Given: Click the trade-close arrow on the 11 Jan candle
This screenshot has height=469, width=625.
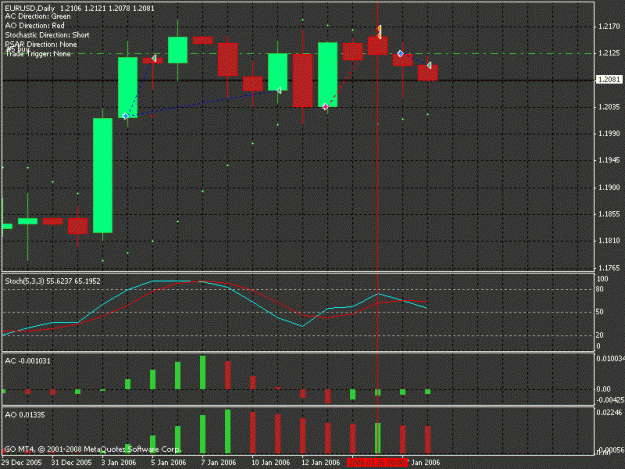Looking at the screenshot, I should (279, 90).
